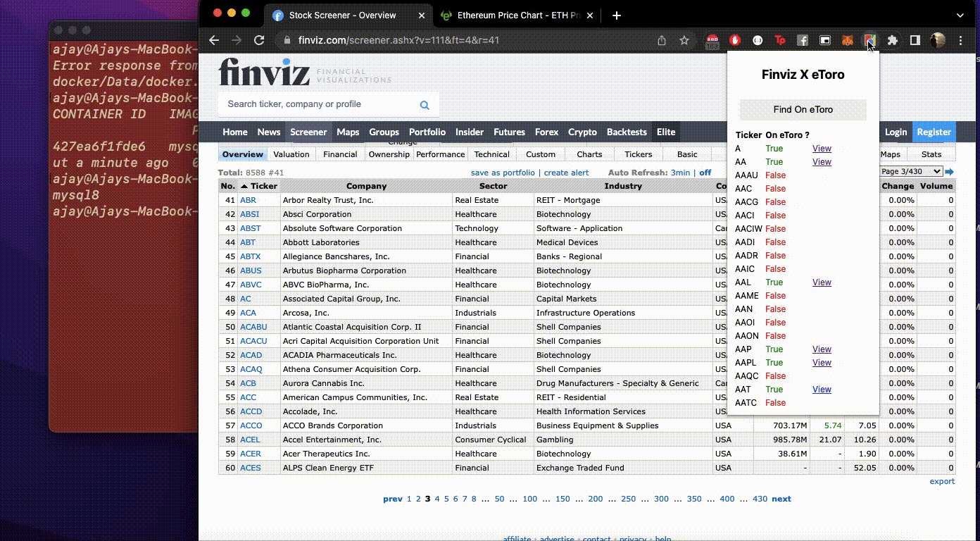The height and width of the screenshot is (541, 980).
Task: Click the Register button
Action: (x=934, y=132)
